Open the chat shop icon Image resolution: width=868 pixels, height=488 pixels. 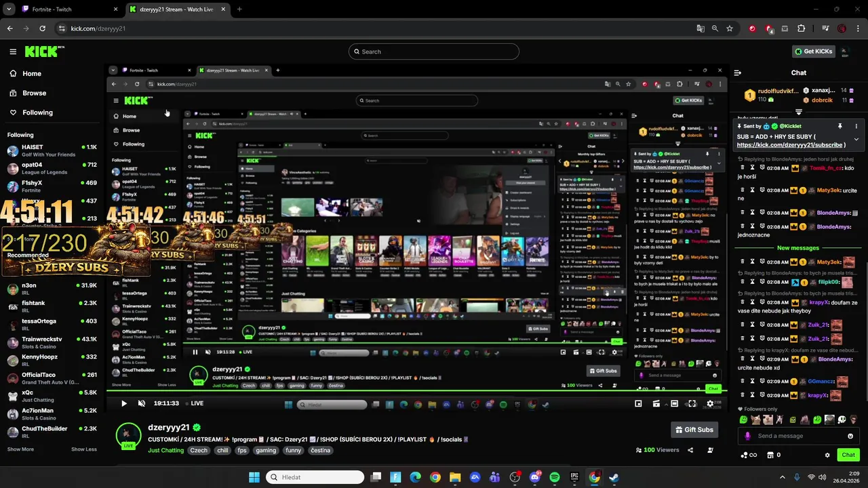(772, 455)
